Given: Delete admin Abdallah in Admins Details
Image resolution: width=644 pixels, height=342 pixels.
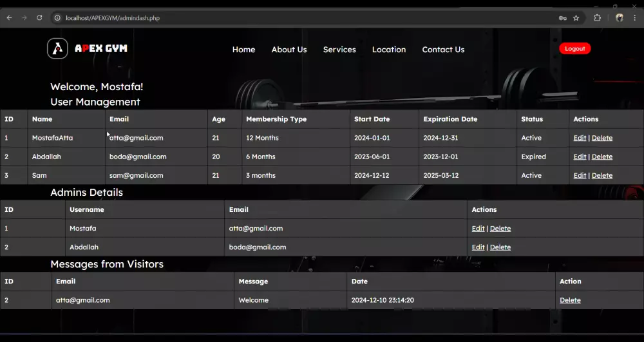Looking at the screenshot, I should pyautogui.click(x=500, y=247).
